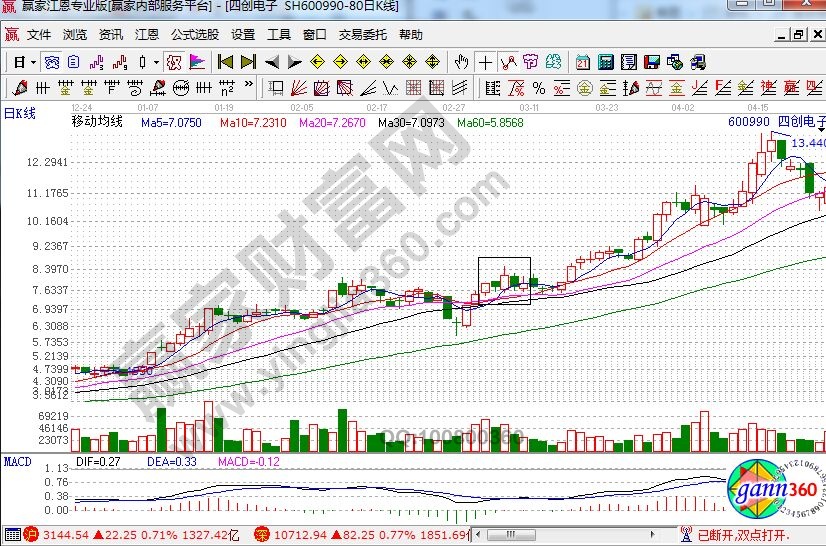Open the 交易委托 menu
The width and height of the screenshot is (826, 546).
tap(362, 34)
